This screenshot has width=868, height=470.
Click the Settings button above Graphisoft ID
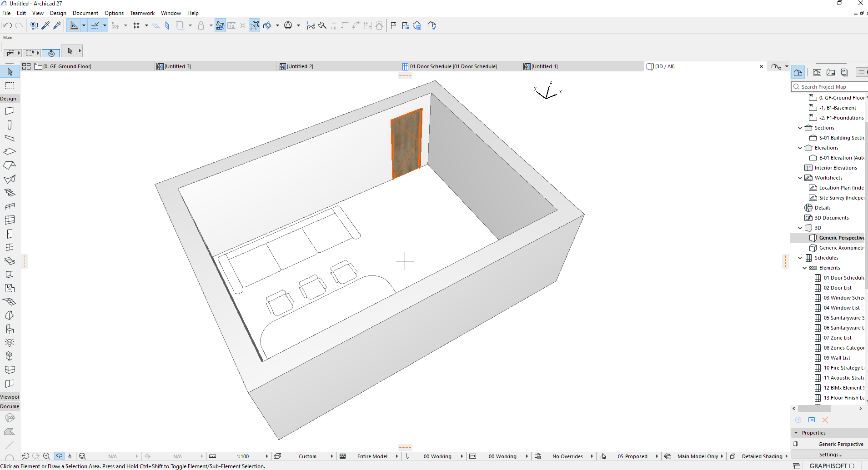(x=831, y=455)
